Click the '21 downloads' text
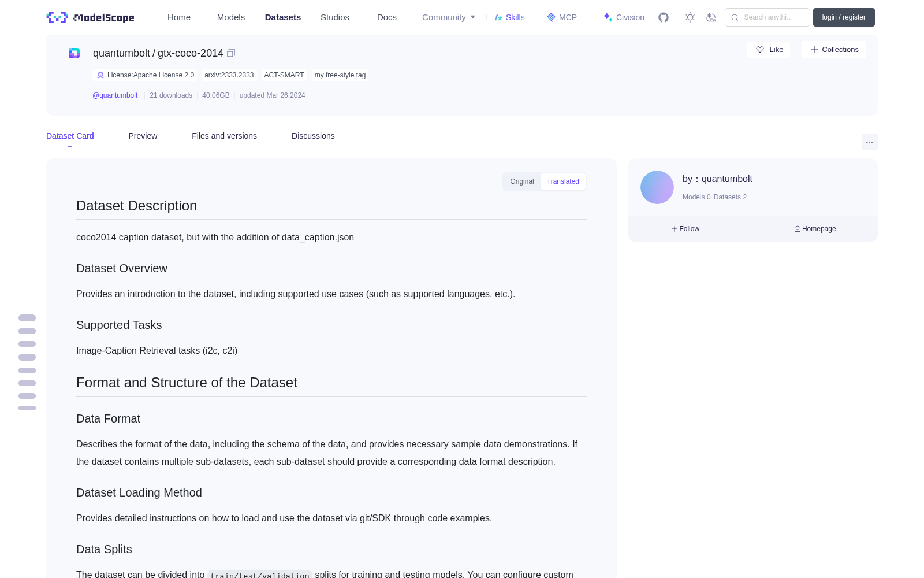The height and width of the screenshot is (578, 924). (x=171, y=95)
